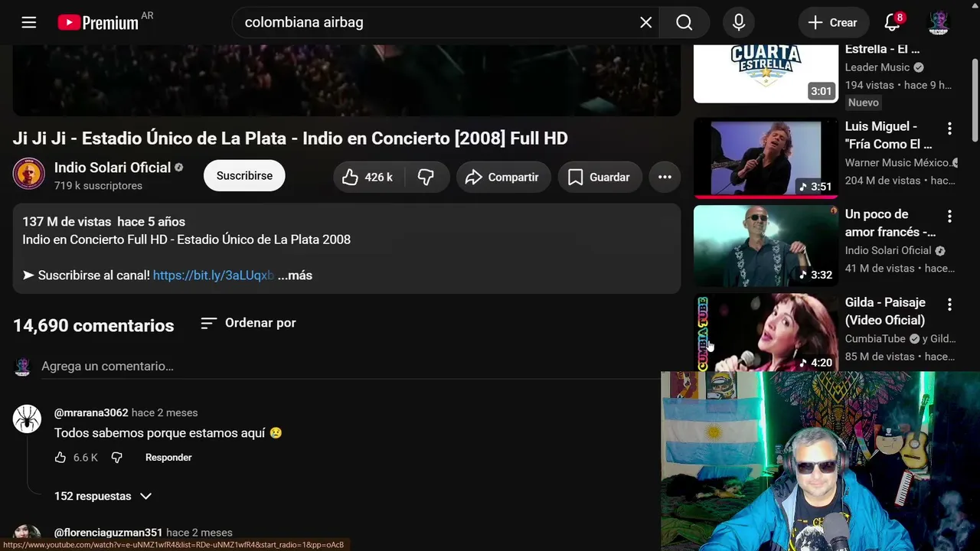Open @florenciaguzman351 profile name
Image resolution: width=980 pixels, height=551 pixels.
tap(108, 533)
